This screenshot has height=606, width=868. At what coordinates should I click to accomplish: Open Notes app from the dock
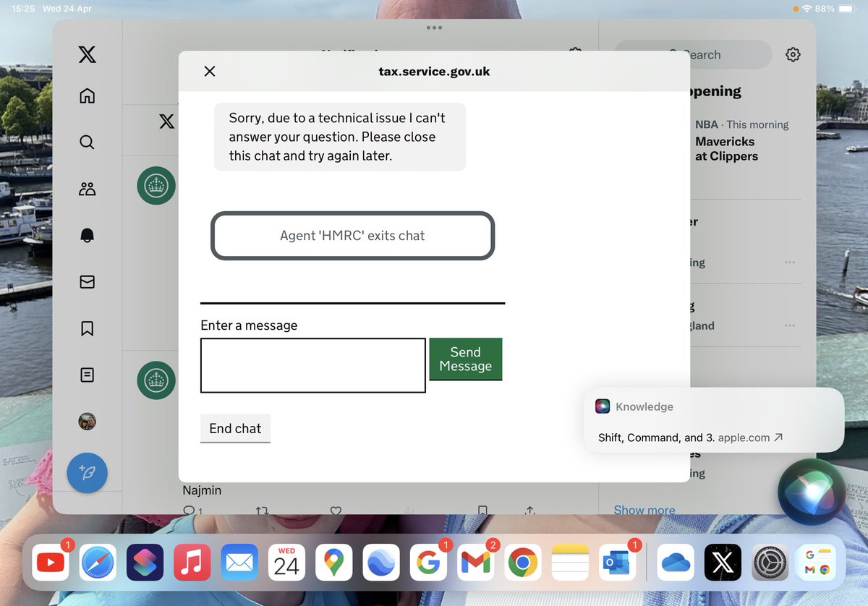tap(570, 563)
